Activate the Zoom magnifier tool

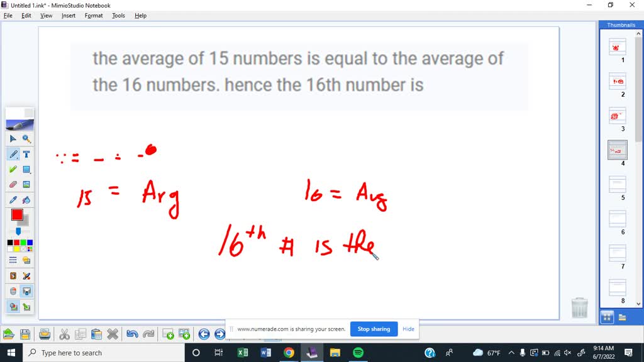[26, 139]
